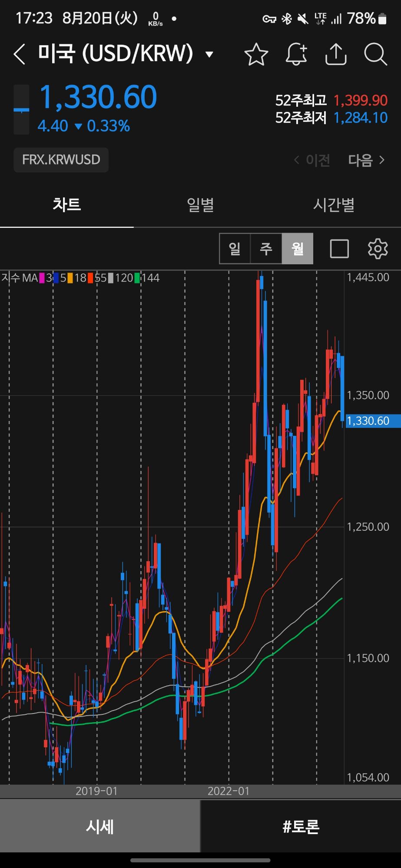
Task: Expand chart to fullscreen square icon
Action: coord(339,249)
